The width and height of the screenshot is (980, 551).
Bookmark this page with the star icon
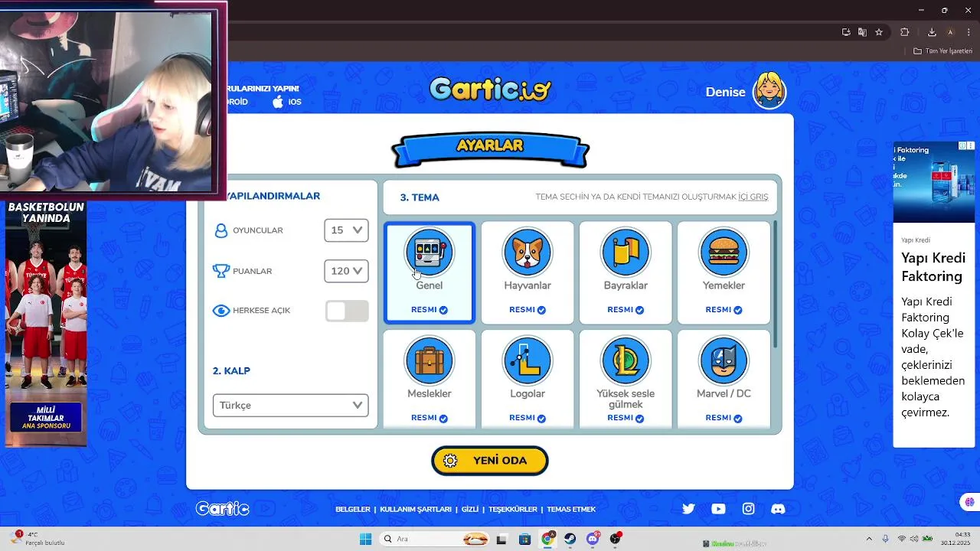[879, 32]
